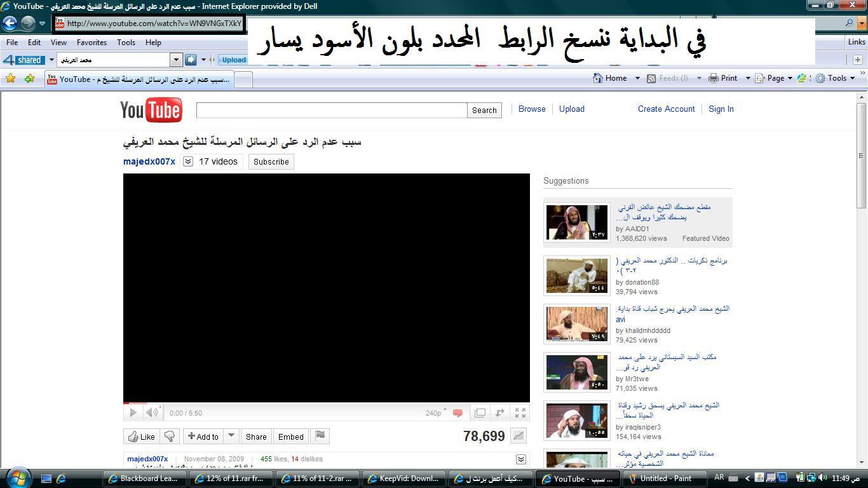This screenshot has height=488, width=868.
Task: Open suggested video thumbnail by khalidmhddddd
Action: (577, 324)
